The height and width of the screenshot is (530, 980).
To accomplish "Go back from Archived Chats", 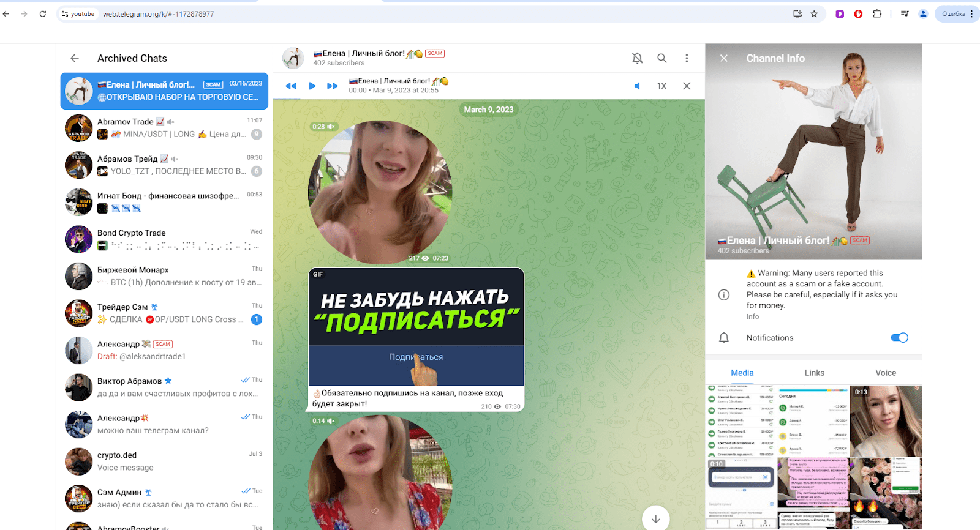I will point(75,58).
